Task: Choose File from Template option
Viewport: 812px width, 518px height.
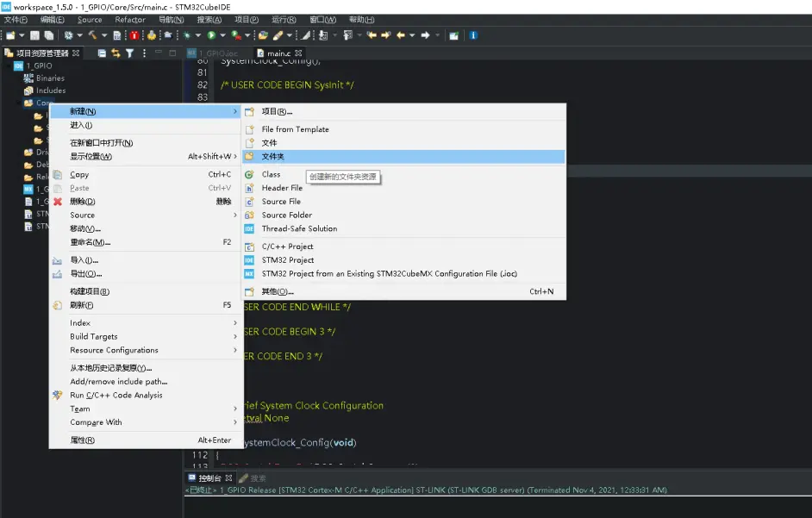Action: 404,129
